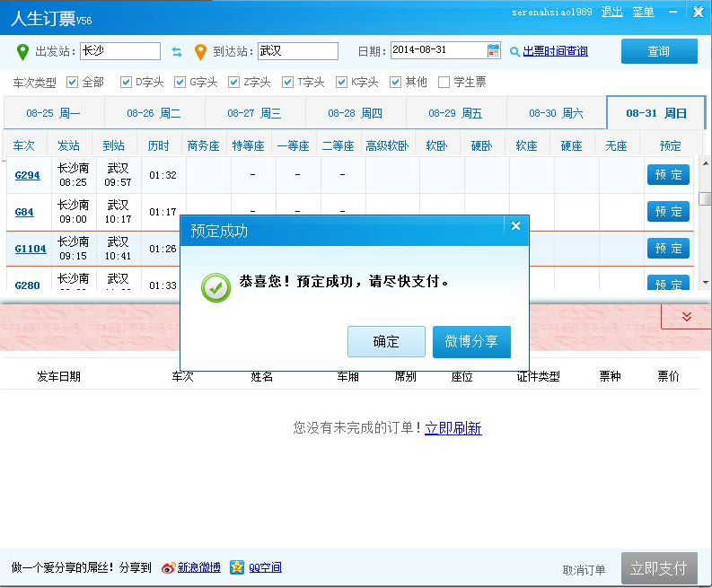The width and height of the screenshot is (712, 588).
Task: Click the Sina Weibo share icon
Action: 168,567
